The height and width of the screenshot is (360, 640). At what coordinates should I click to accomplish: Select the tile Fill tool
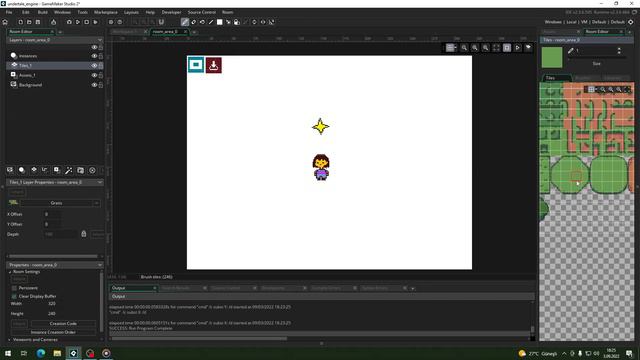click(x=202, y=22)
